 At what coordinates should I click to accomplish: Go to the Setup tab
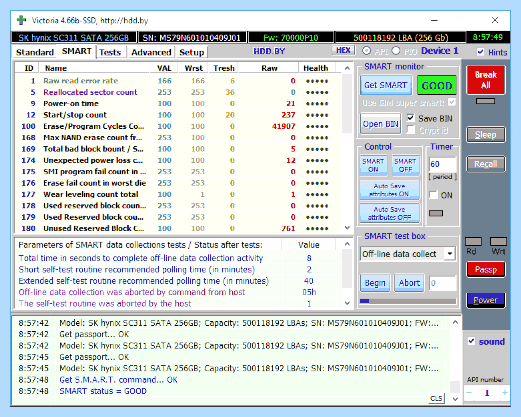click(x=192, y=52)
